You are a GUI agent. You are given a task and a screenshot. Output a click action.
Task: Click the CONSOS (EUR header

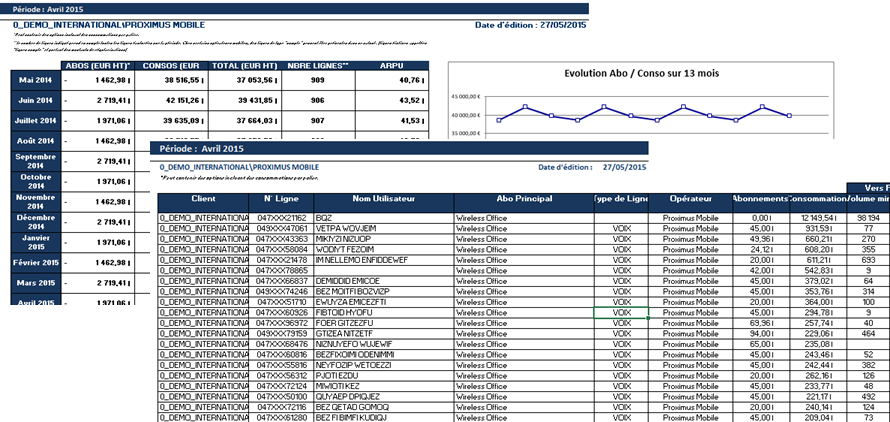(x=173, y=66)
